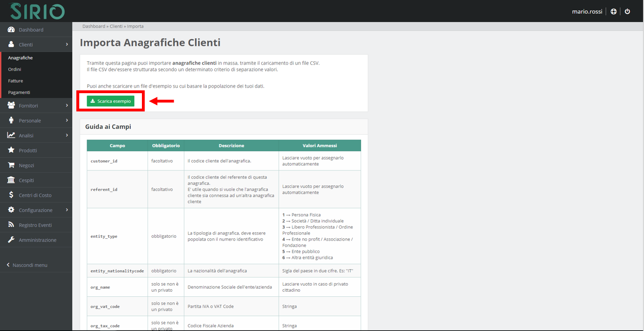Expand the Configurazione menu chevron

click(67, 210)
